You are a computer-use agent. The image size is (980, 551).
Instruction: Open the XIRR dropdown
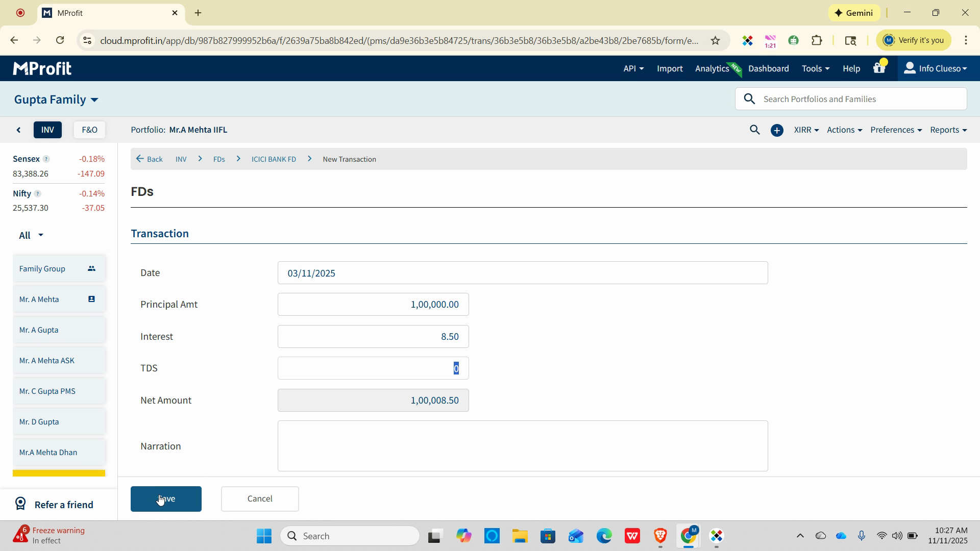point(806,130)
